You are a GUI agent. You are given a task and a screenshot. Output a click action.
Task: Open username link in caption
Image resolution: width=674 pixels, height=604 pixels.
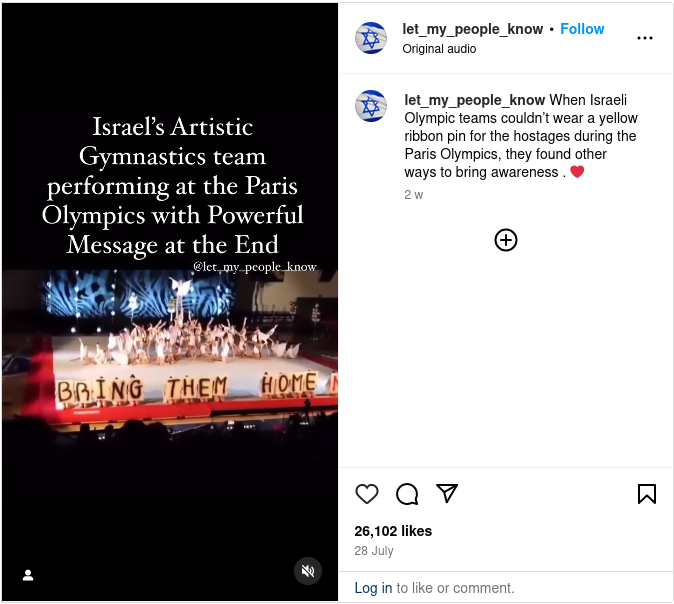tap(475, 100)
